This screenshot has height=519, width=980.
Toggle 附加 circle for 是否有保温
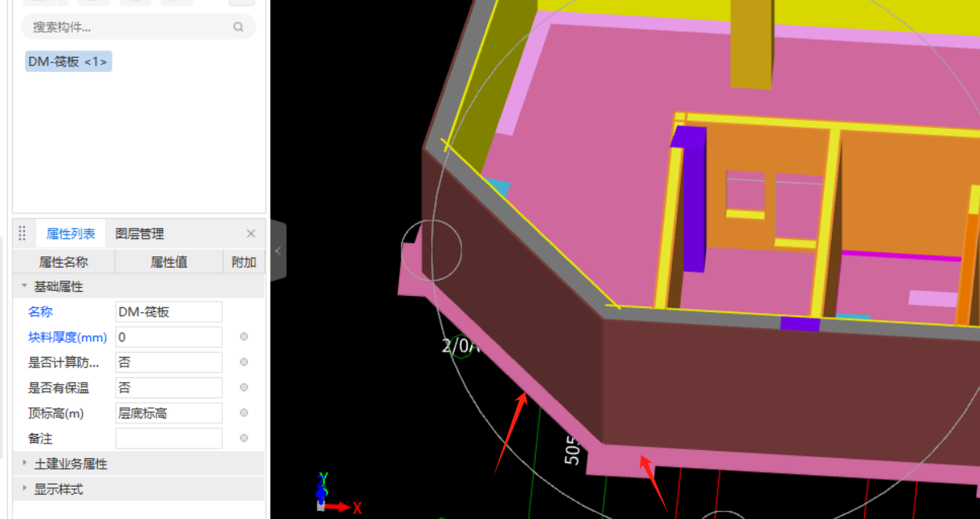[x=244, y=387]
